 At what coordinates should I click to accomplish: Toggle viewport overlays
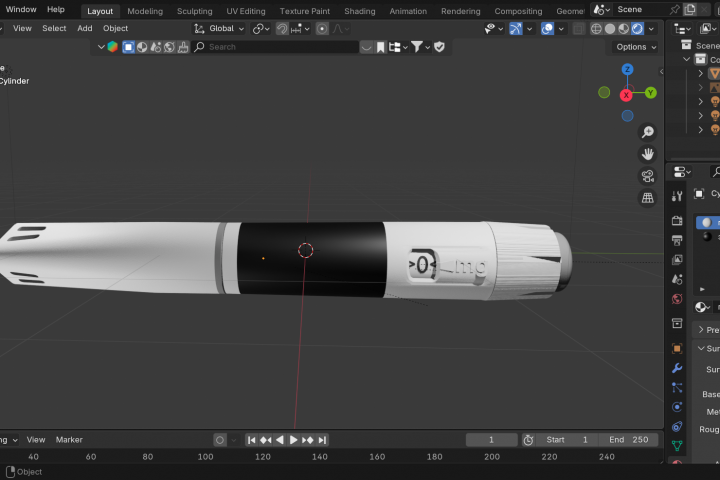pos(547,28)
